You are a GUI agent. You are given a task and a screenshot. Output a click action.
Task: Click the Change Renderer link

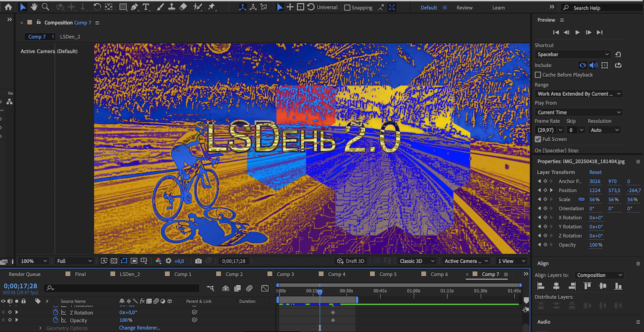point(139,328)
